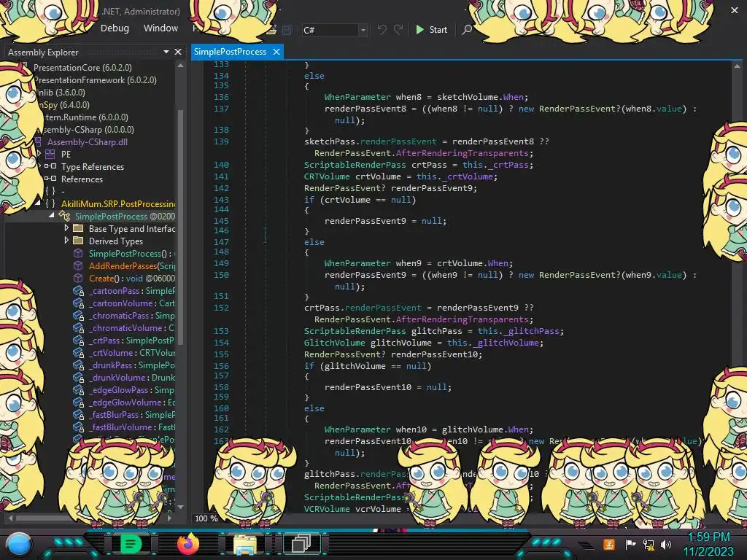The height and width of the screenshot is (560, 747).
Task: Close the SimplePostProcess tab
Action: (x=276, y=52)
